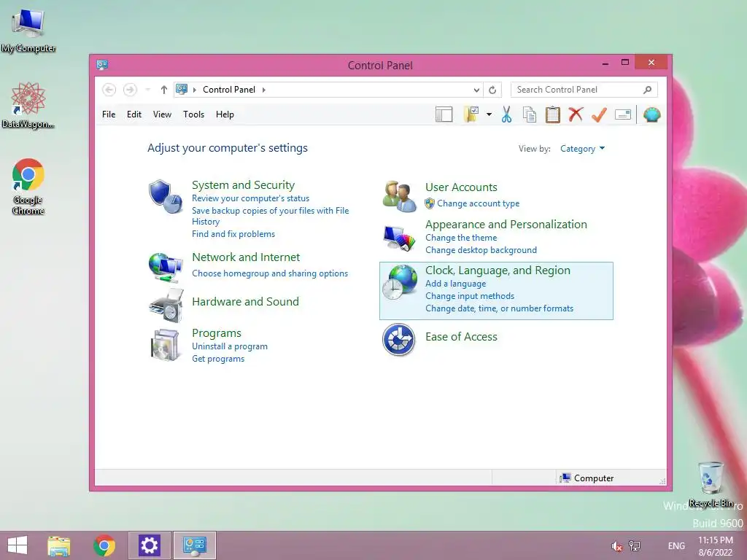Click the search magnifier icon
The width and height of the screenshot is (747, 560).
[x=648, y=90]
